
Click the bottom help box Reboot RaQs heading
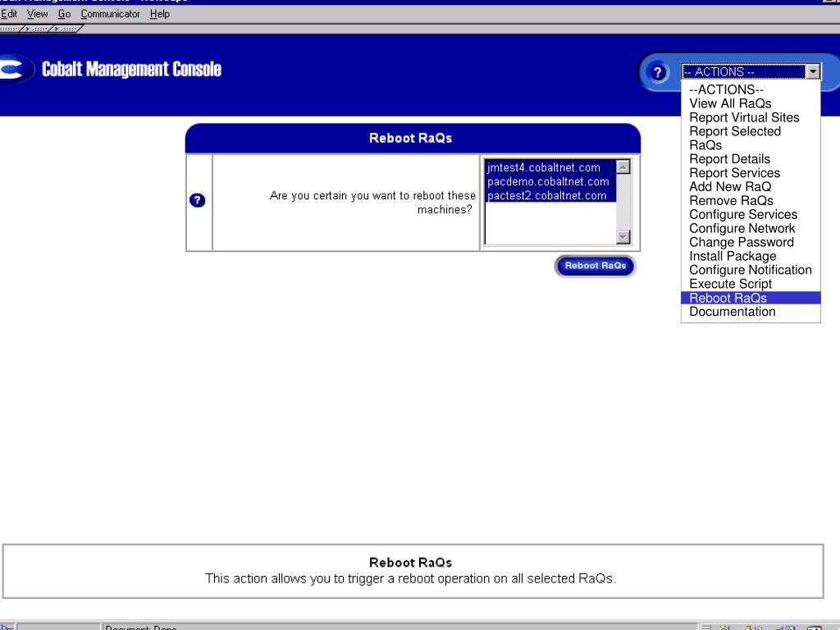pyautogui.click(x=411, y=563)
